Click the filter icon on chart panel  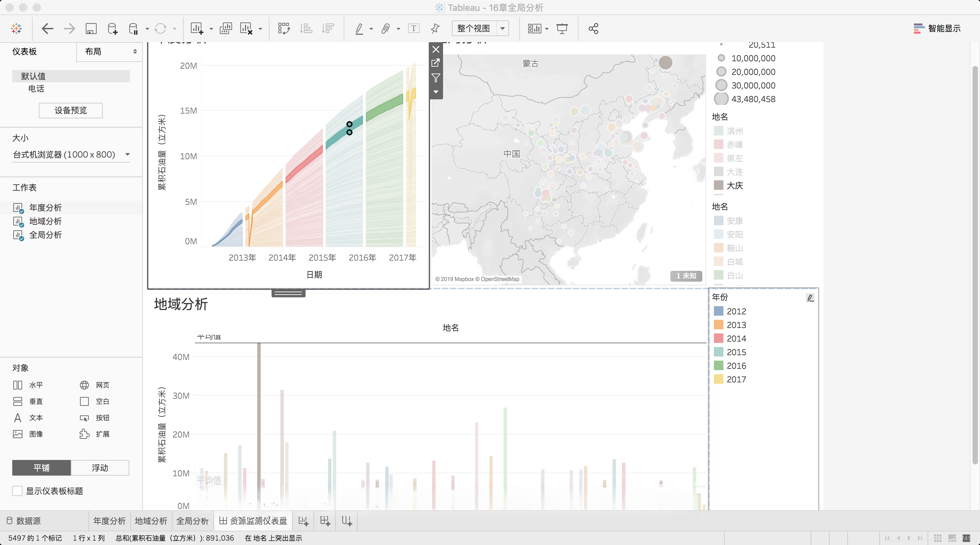436,78
